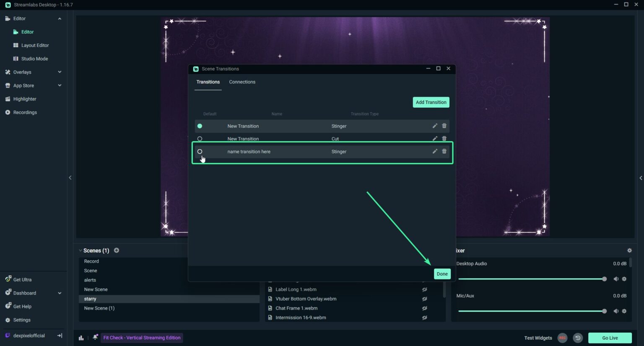Image resolution: width=644 pixels, height=346 pixels.
Task: Open the Highlighter panel
Action: [x=24, y=99]
